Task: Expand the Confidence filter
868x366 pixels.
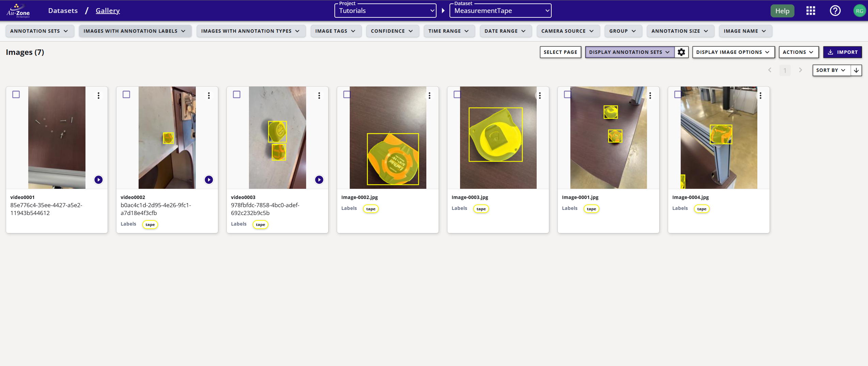Action: pyautogui.click(x=392, y=31)
